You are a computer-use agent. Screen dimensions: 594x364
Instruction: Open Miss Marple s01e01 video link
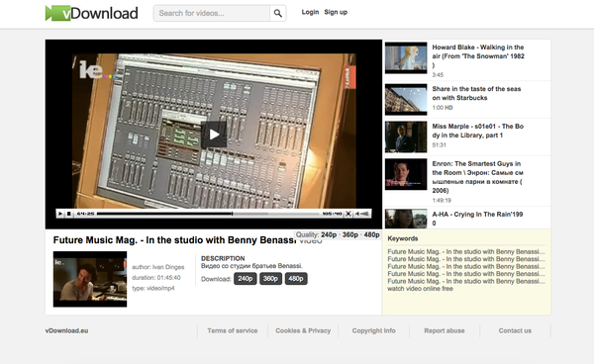478,131
